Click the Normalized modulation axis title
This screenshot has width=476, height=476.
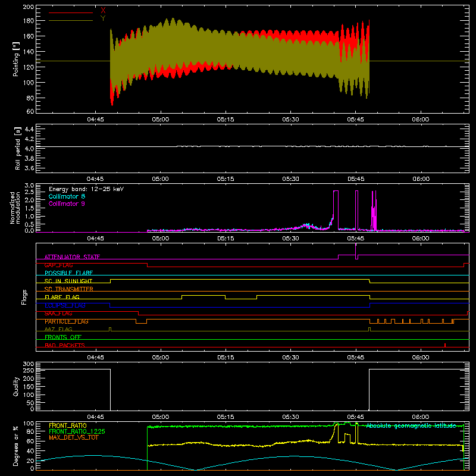pos(15,208)
